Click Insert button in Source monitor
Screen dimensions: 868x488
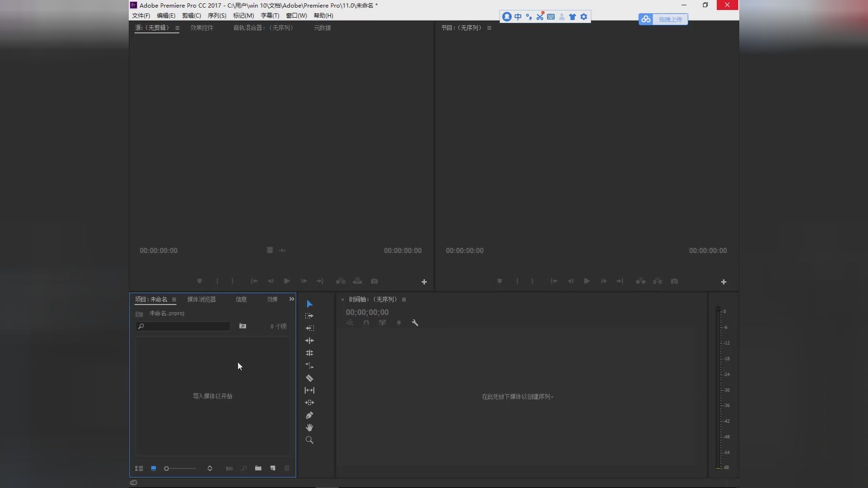tap(341, 281)
